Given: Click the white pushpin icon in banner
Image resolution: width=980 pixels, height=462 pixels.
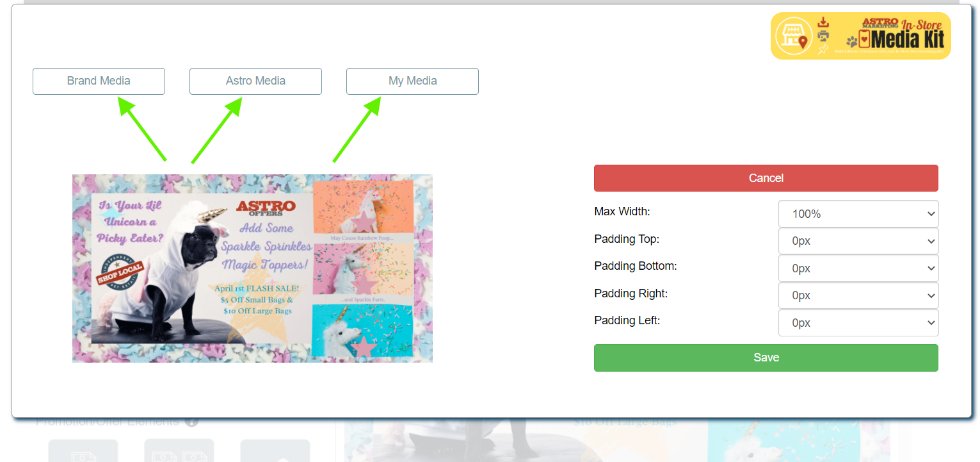Looking at the screenshot, I should [824, 49].
